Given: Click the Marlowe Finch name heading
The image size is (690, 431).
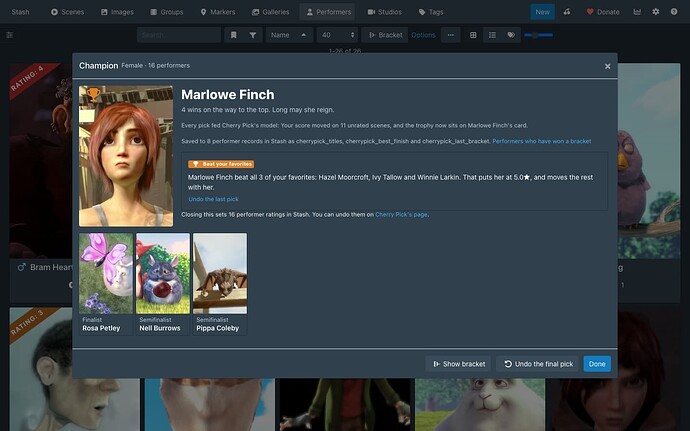Looking at the screenshot, I should click(x=228, y=95).
